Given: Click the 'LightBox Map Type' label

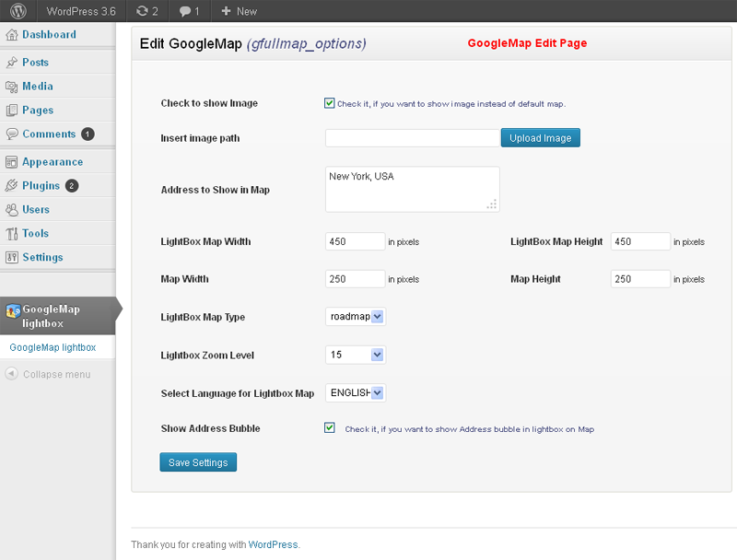Looking at the screenshot, I should (x=203, y=318).
